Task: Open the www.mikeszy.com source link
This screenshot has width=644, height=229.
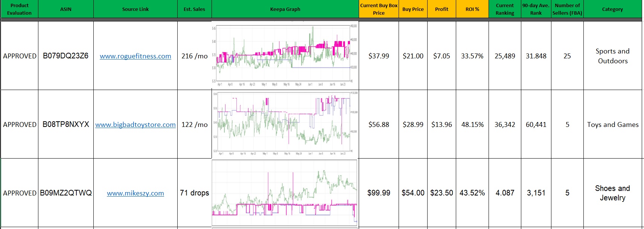Action: [x=135, y=193]
